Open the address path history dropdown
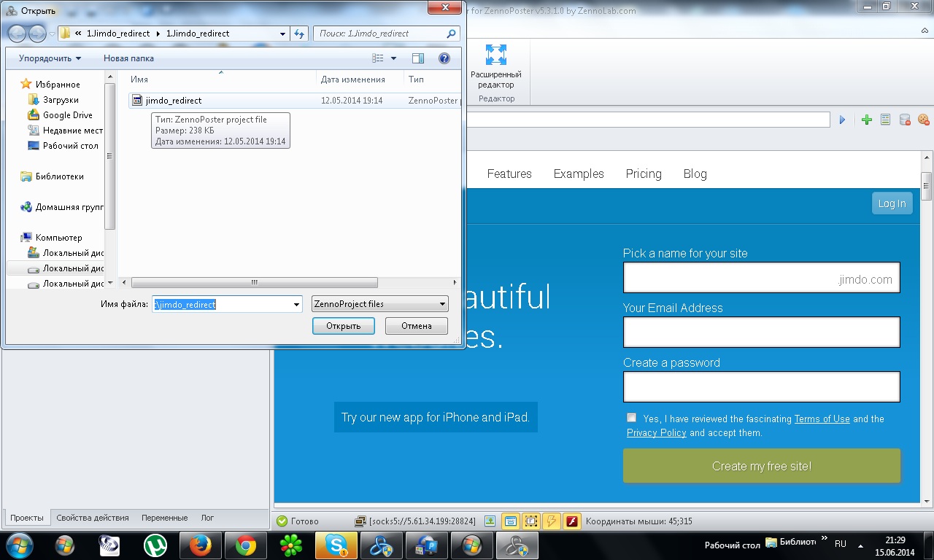 (x=283, y=34)
